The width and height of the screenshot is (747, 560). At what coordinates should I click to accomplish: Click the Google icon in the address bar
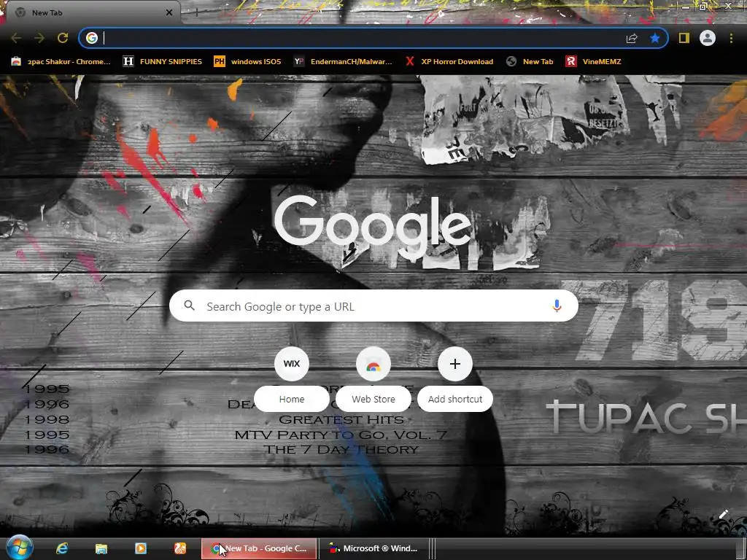[x=92, y=38]
